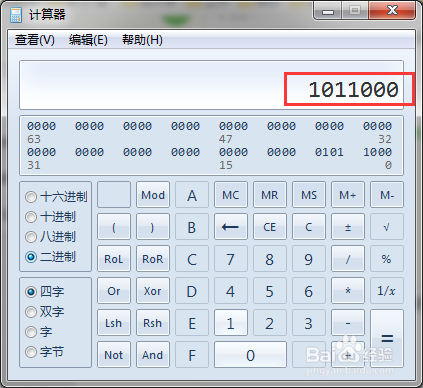
Task: Open the 帮助(H) menu
Action: tap(142, 40)
